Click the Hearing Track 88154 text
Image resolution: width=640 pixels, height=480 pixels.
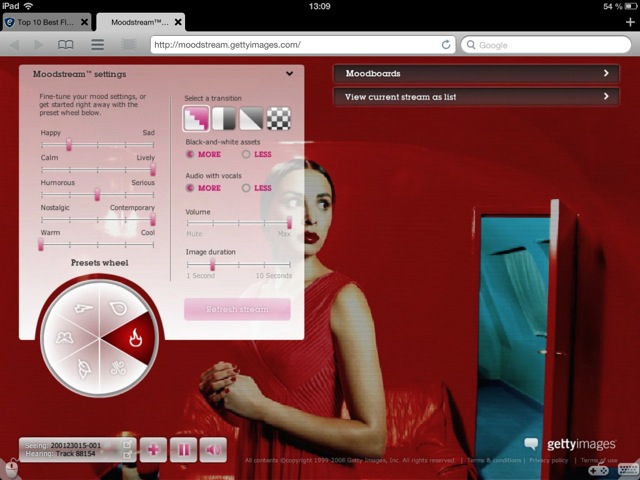(60, 453)
